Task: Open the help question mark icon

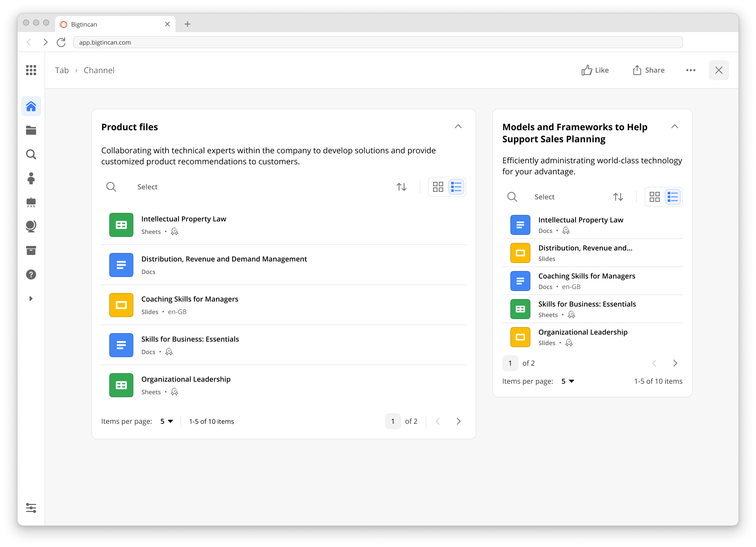Action: point(31,275)
